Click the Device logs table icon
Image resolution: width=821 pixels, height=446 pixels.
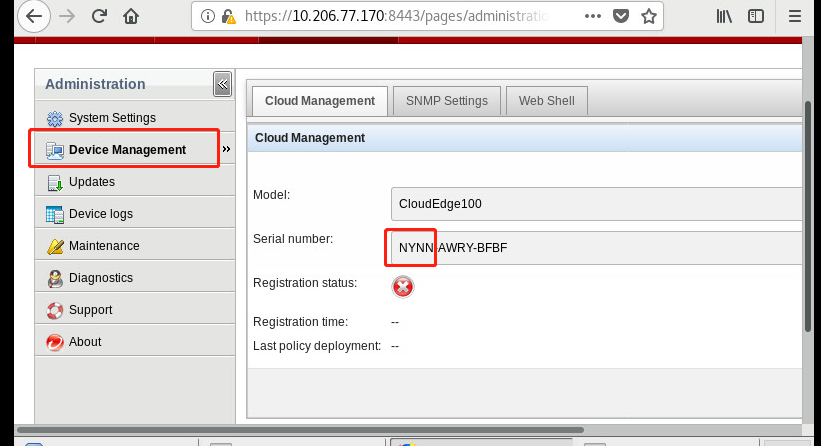(x=54, y=214)
